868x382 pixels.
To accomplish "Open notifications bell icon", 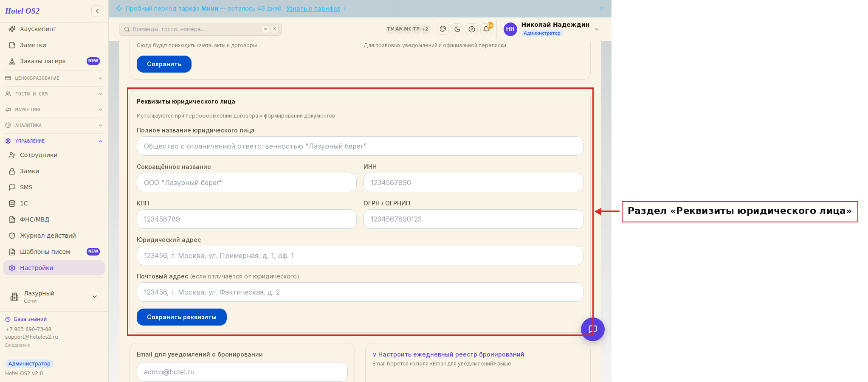I will [486, 29].
